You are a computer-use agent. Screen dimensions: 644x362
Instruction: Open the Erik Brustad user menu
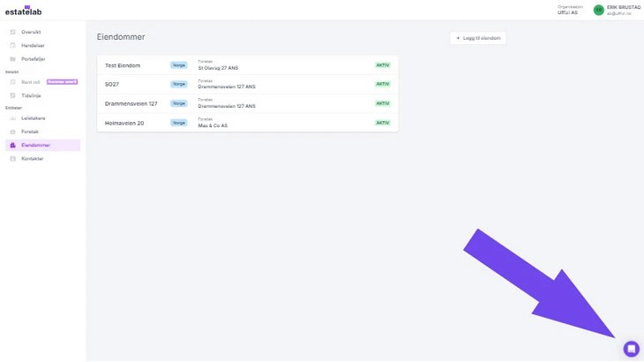[618, 11]
